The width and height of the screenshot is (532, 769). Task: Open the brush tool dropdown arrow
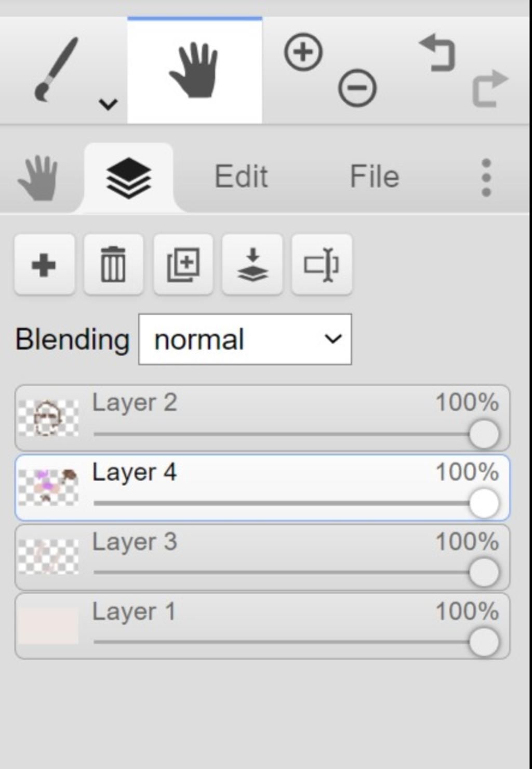[108, 104]
